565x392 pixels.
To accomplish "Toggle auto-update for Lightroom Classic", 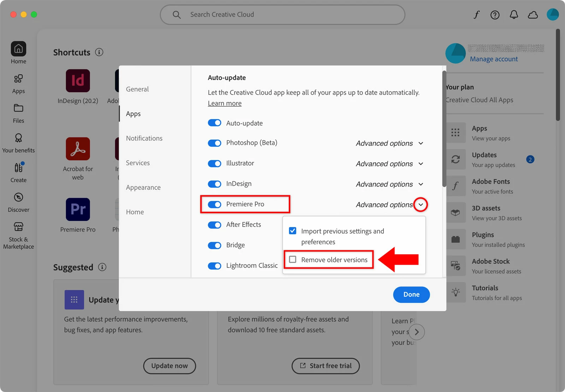I will (214, 266).
